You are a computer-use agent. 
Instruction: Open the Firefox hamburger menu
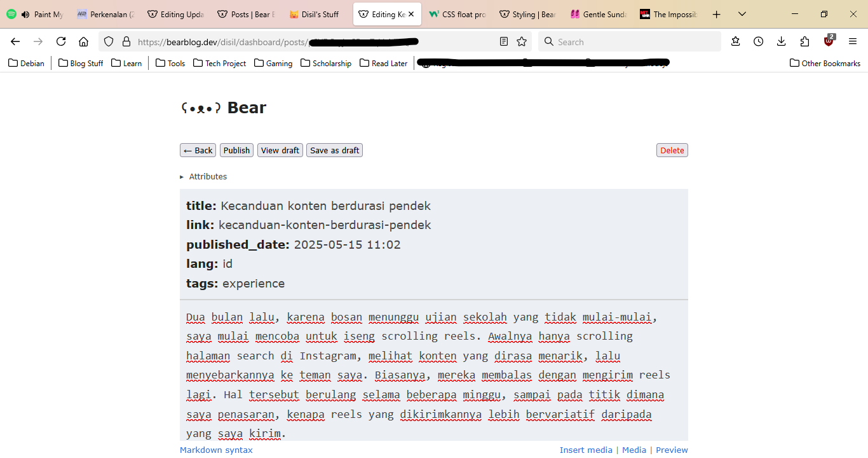click(x=853, y=41)
